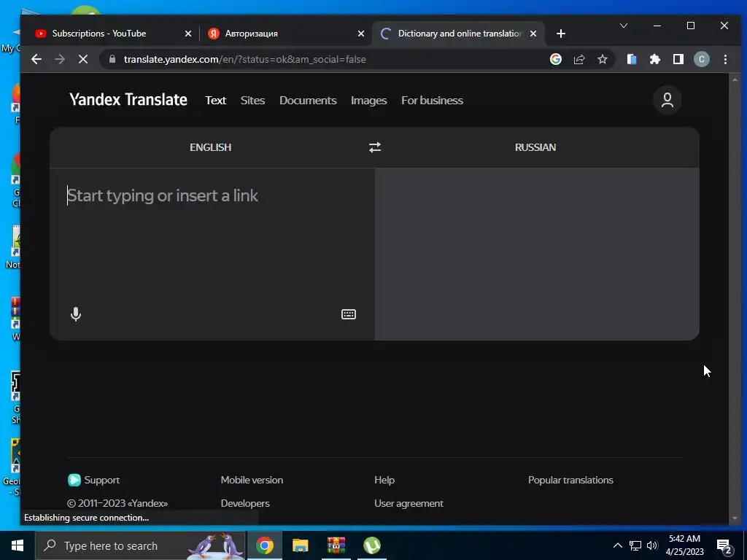
Task: Open Chrome from the taskbar
Action: coord(265,545)
